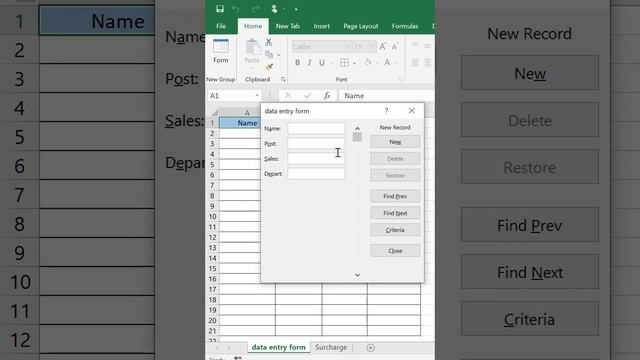Click the Redo arrow icon
640x360 pixels.
(x=256, y=9)
